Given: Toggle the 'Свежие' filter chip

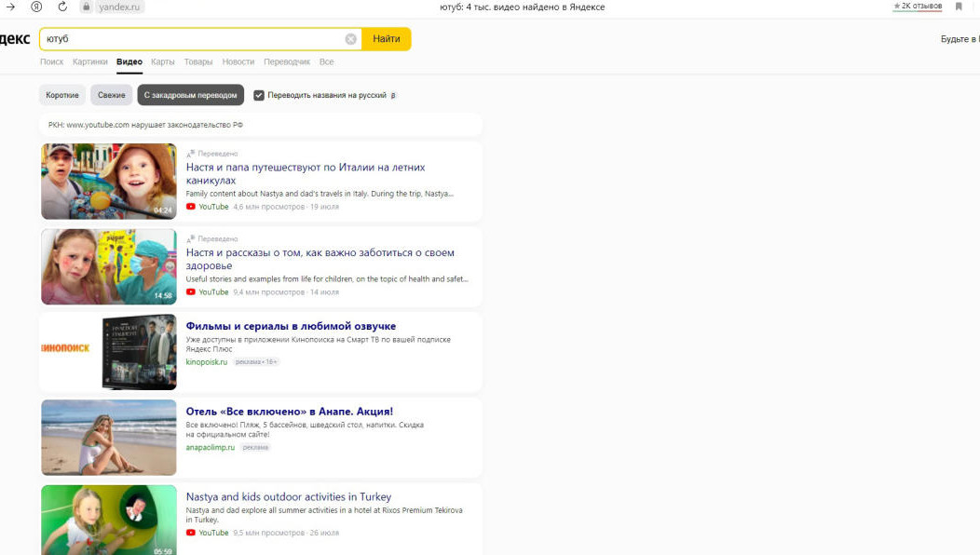Looking at the screenshot, I should pos(112,95).
